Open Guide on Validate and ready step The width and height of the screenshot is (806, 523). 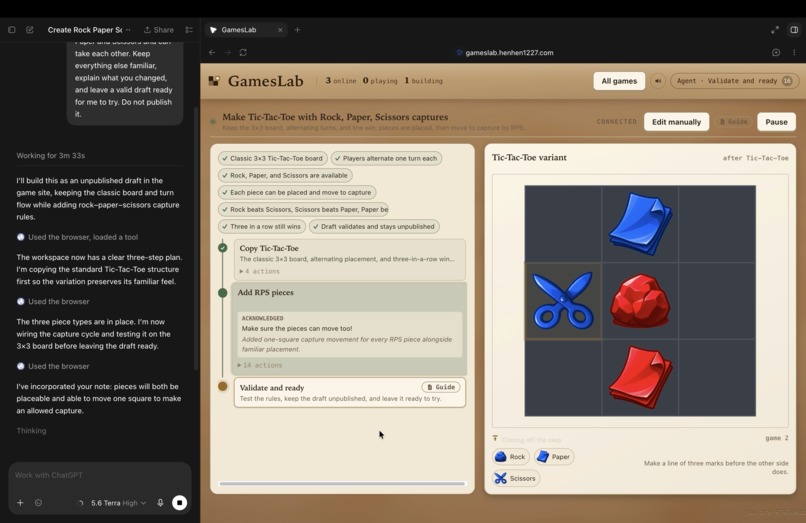click(x=441, y=387)
